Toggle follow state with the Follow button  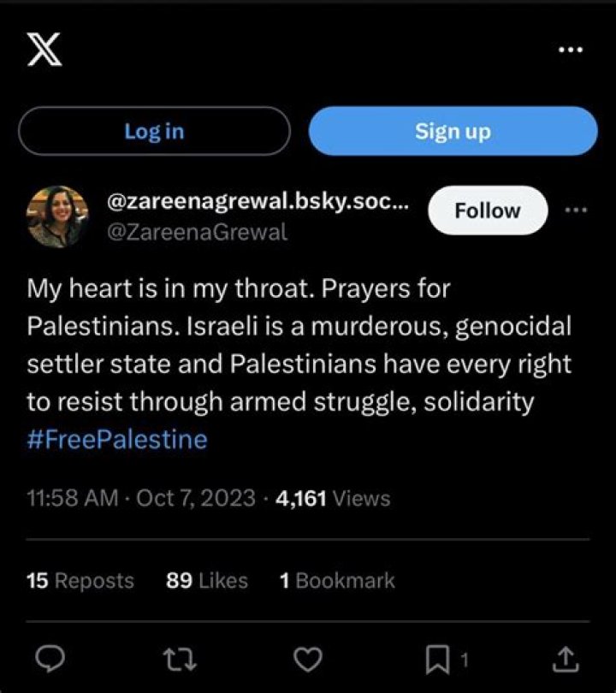(x=487, y=210)
